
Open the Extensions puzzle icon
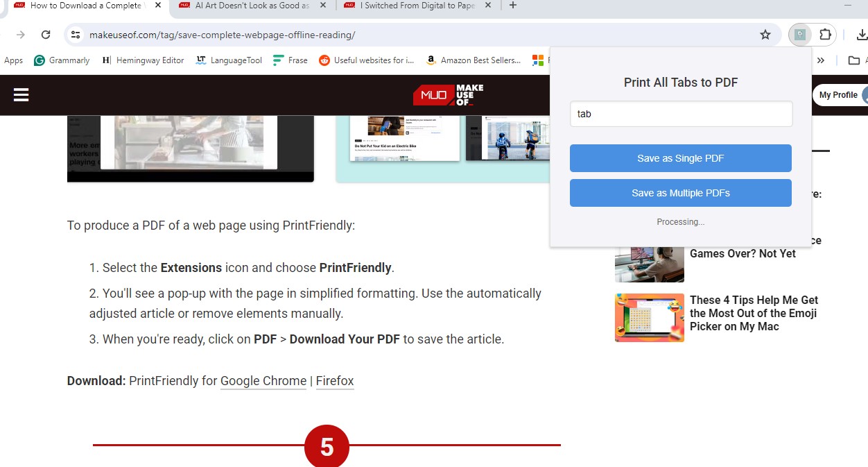point(825,35)
